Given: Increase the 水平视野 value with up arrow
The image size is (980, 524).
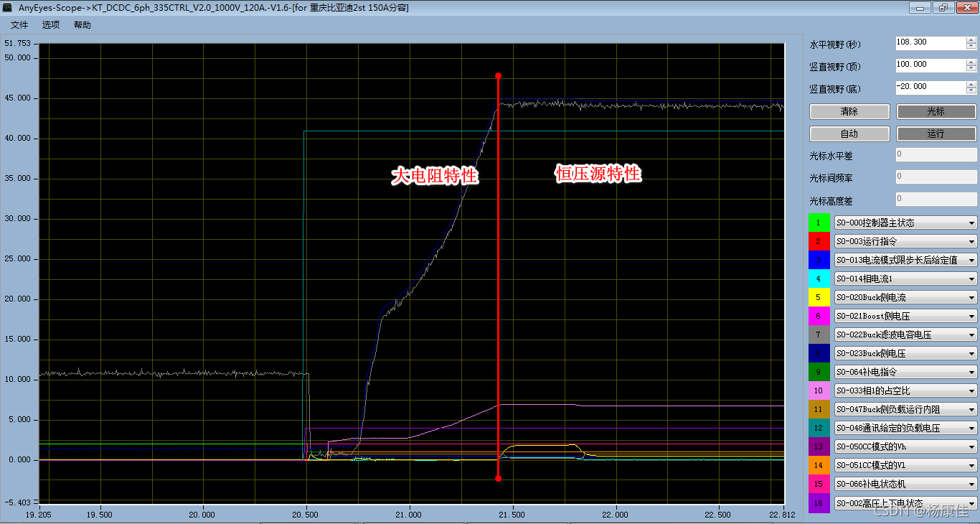Looking at the screenshot, I should (971, 40).
